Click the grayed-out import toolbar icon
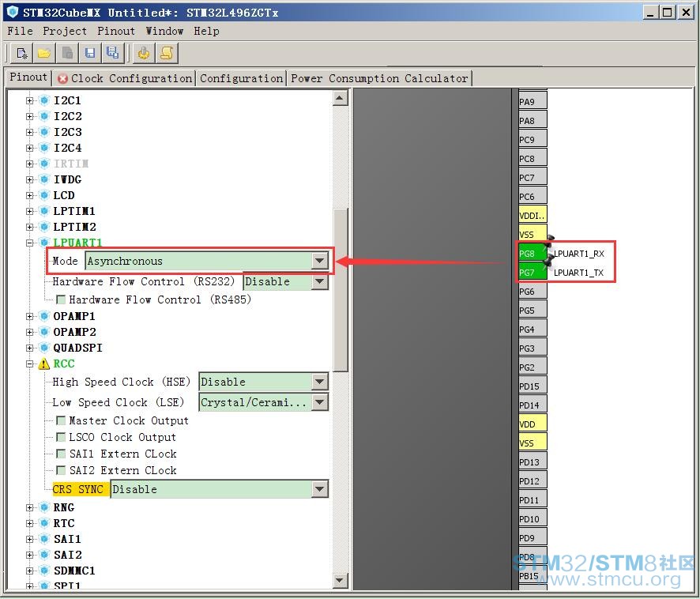Viewport: 700px width, 599px height. coord(67,53)
